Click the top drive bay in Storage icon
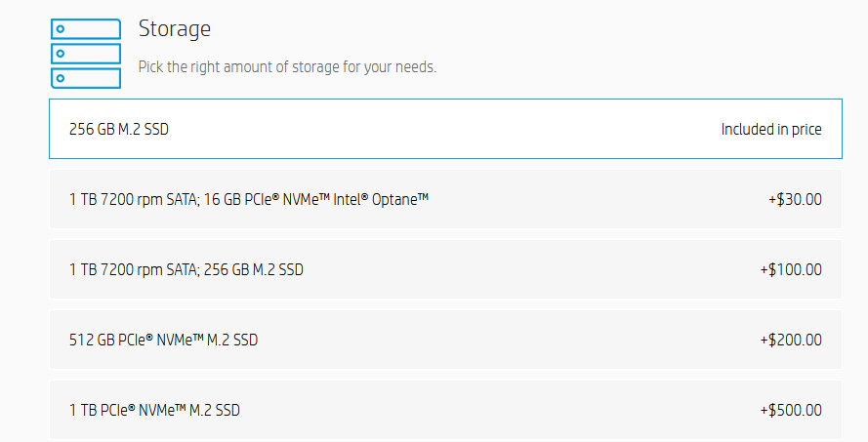Image resolution: width=868 pixels, height=442 pixels. tap(86, 28)
